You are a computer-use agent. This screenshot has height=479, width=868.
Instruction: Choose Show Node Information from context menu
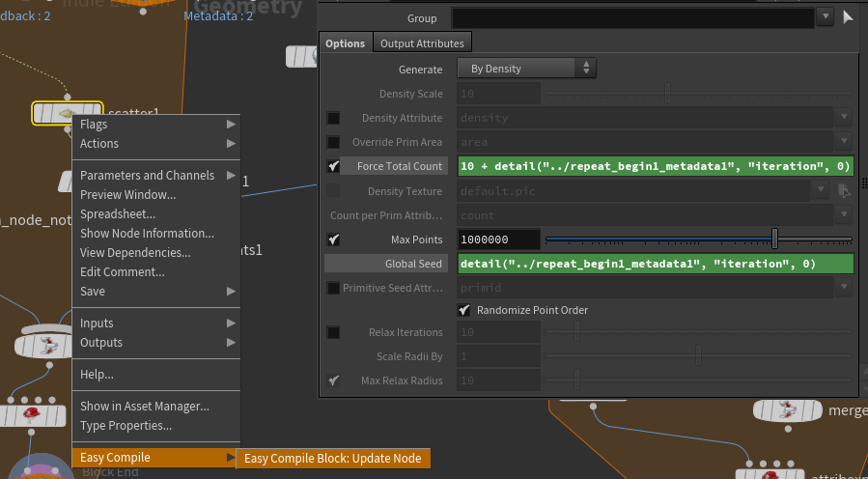click(x=147, y=233)
